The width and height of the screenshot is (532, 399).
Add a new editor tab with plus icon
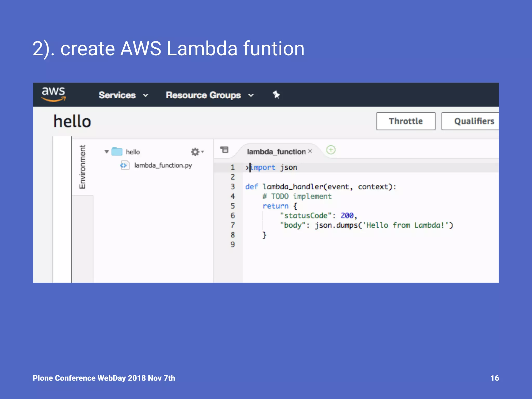(x=331, y=150)
